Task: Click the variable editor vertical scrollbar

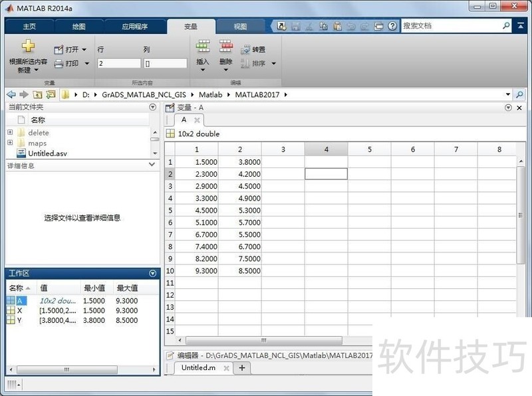Action: tap(521, 215)
